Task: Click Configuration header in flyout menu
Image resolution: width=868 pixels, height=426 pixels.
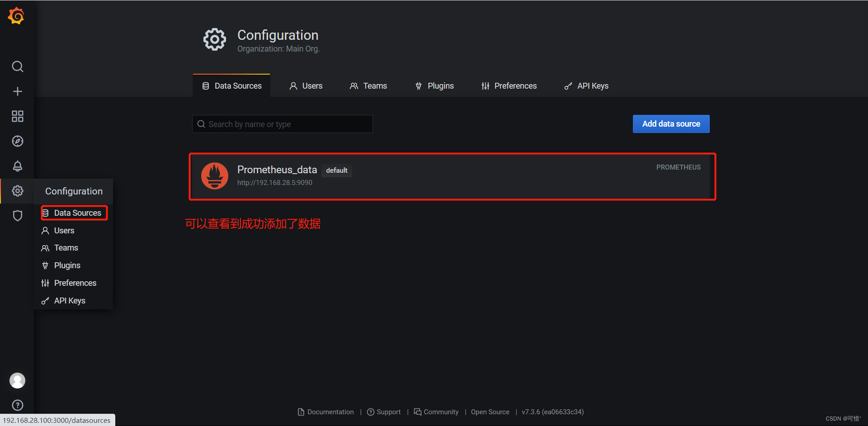Action: click(74, 191)
